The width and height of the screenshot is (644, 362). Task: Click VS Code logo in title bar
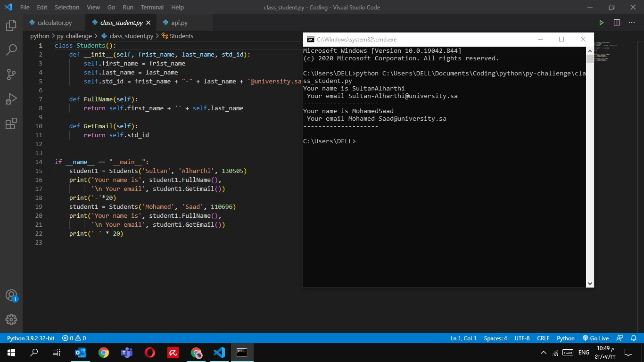pyautogui.click(x=8, y=8)
